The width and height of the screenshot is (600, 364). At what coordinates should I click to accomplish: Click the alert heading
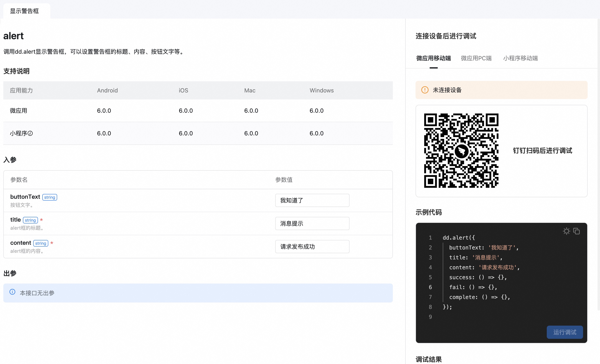click(13, 36)
